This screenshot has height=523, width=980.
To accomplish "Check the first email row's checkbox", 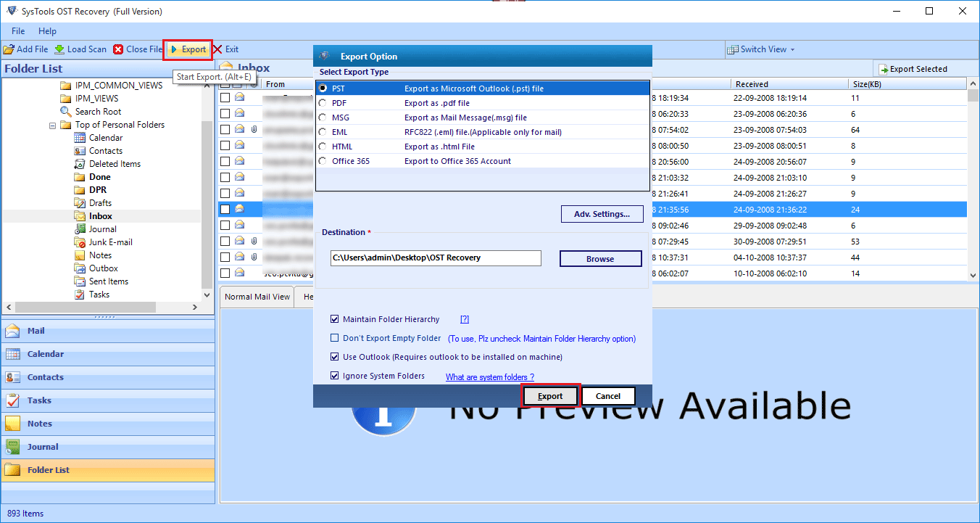I will [225, 97].
